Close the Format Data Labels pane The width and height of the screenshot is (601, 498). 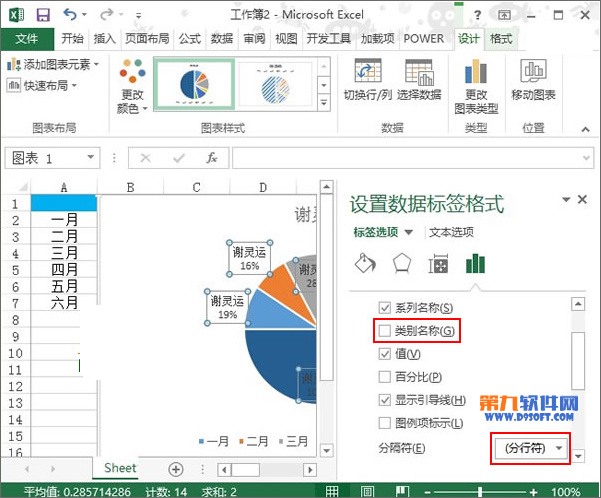tap(582, 199)
